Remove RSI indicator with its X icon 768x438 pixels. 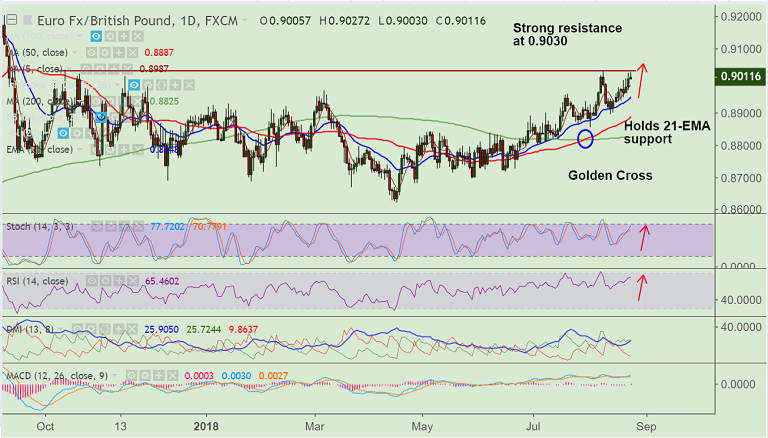pyautogui.click(x=132, y=281)
